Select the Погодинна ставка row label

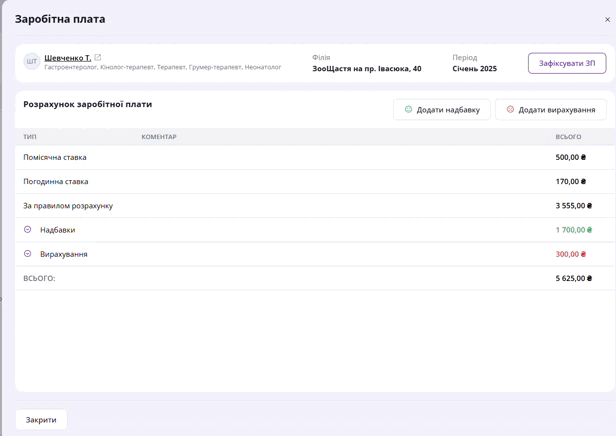(55, 181)
